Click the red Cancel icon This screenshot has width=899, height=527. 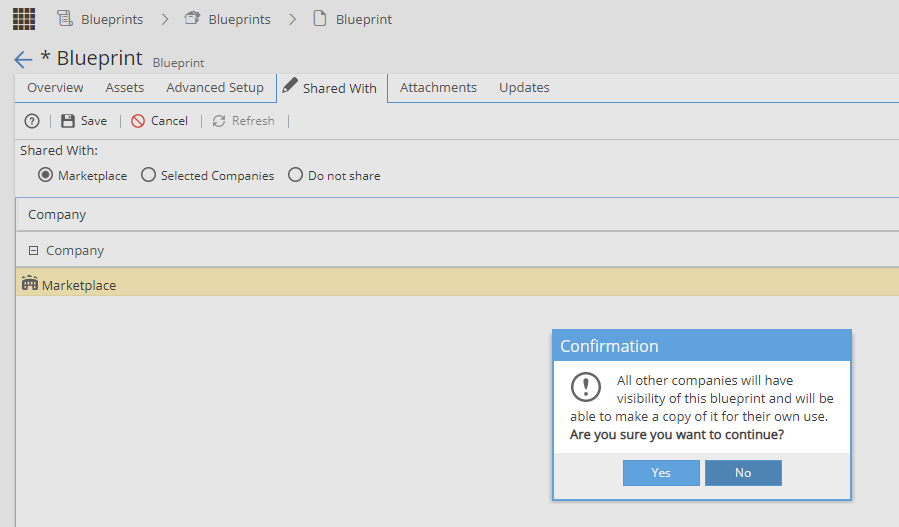138,121
